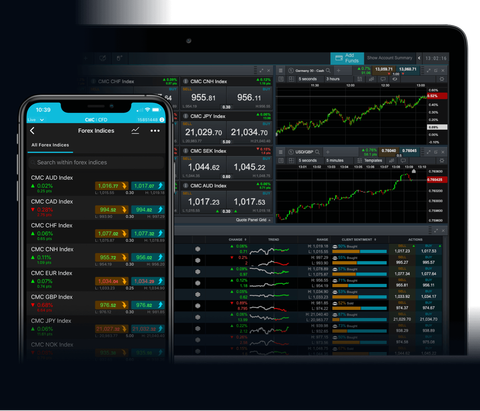Tap the back arrow on Forex Indices
Viewport: 480px width, 411px height.
pyautogui.click(x=32, y=131)
